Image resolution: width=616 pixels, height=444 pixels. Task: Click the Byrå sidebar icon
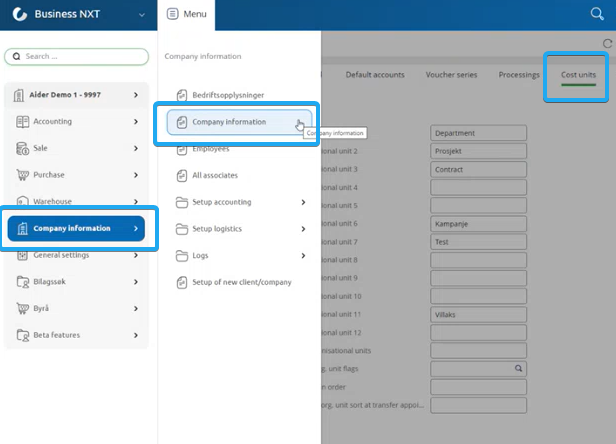coord(23,308)
